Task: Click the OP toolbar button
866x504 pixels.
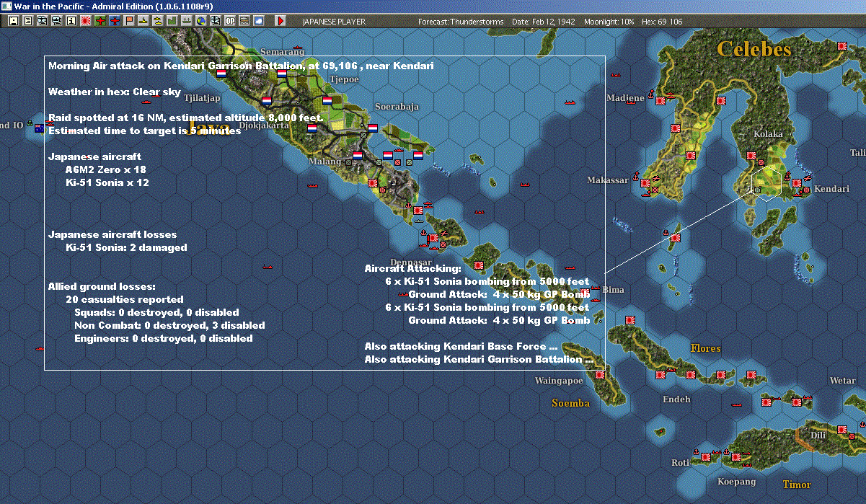Action: click(229, 21)
